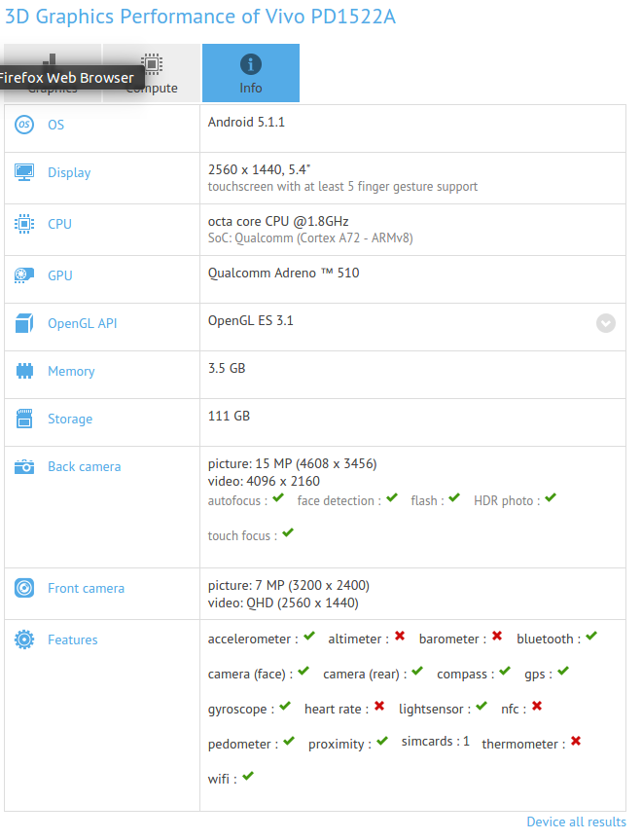The image size is (642, 840).
Task: Click the Storage icon
Action: click(24, 419)
